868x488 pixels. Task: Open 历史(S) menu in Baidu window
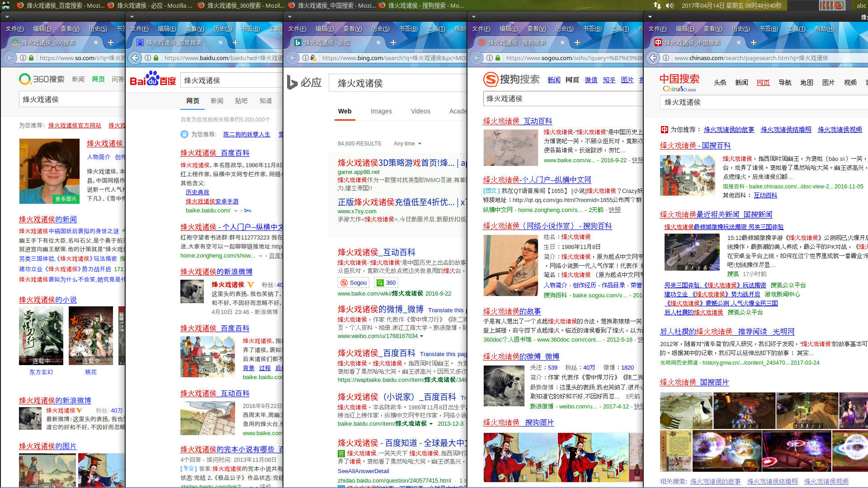click(222, 28)
